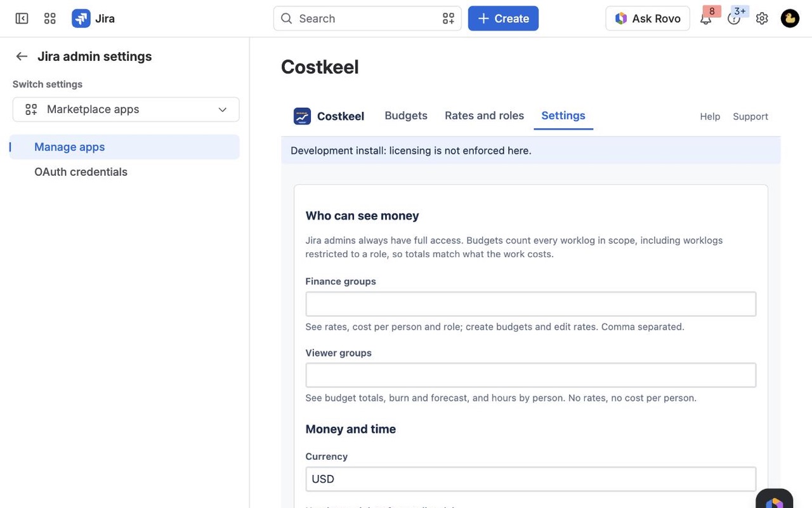Go back using the arrow beside Jira admin settings
Viewport: 812px width, 508px height.
22,57
